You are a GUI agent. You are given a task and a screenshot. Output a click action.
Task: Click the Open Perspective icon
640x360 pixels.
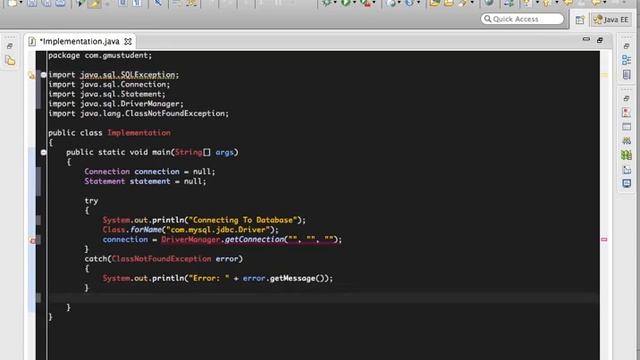(580, 20)
